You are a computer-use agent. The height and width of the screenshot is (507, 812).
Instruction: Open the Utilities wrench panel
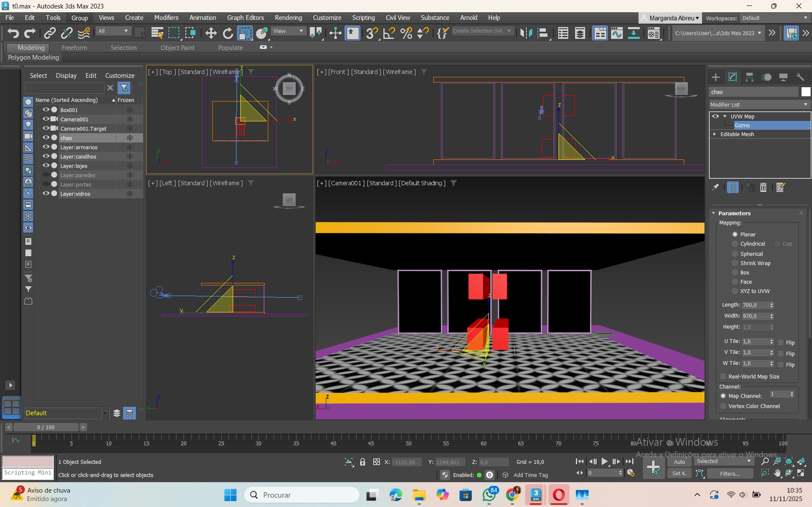[x=800, y=77]
